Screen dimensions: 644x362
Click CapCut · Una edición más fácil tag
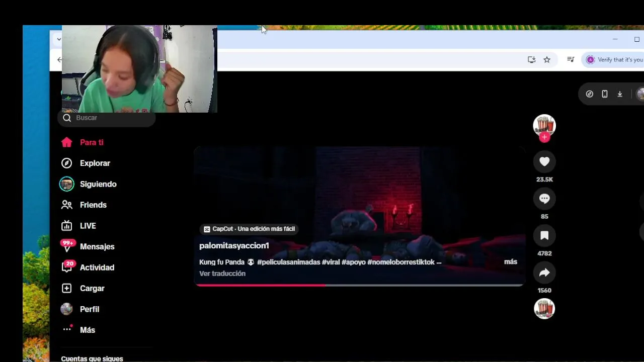pos(250,229)
